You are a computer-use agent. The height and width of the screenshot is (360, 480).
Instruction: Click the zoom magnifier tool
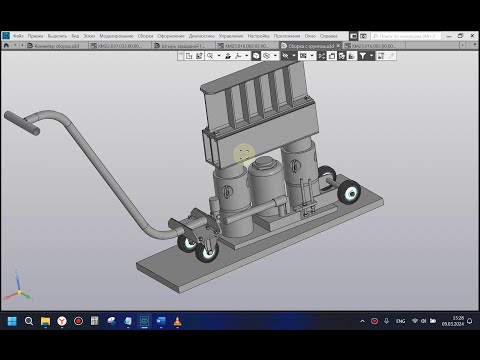click(x=210, y=56)
